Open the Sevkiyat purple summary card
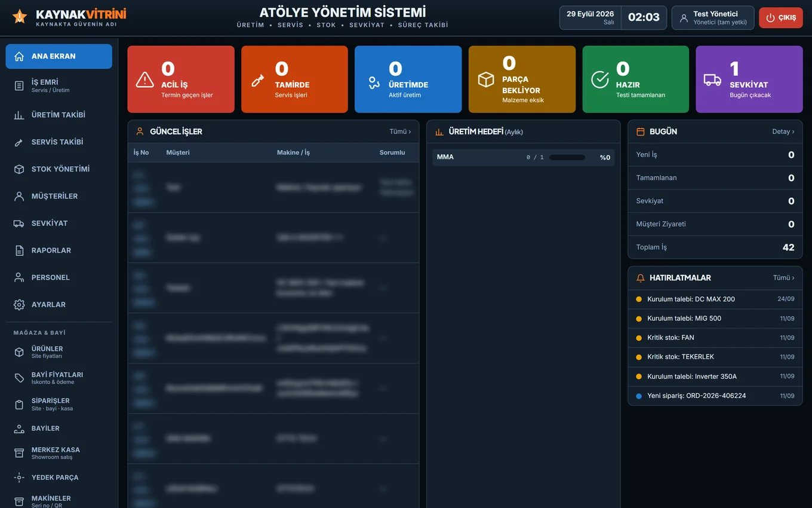 (x=749, y=79)
